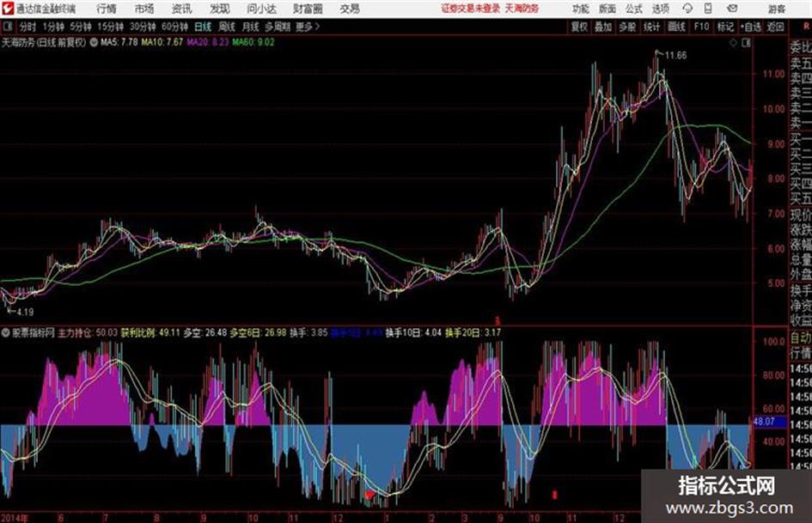Click the headset customer service icon
812x523 pixels.
(687, 9)
